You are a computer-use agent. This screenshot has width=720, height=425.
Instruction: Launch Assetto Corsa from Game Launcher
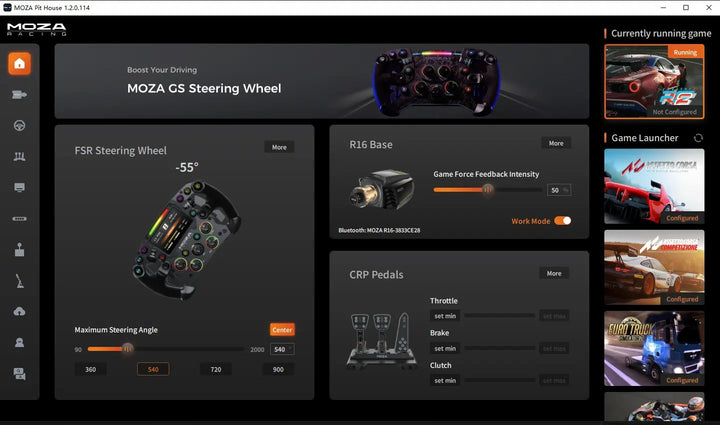(x=654, y=186)
